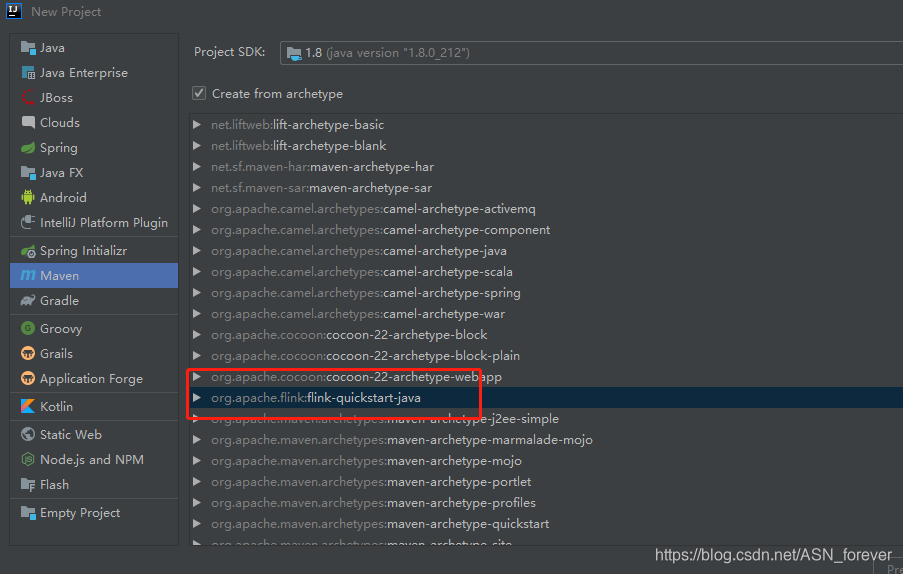Click the SDK folder icon in Project SDK box
Screen dimensions: 903x574
pos(294,54)
